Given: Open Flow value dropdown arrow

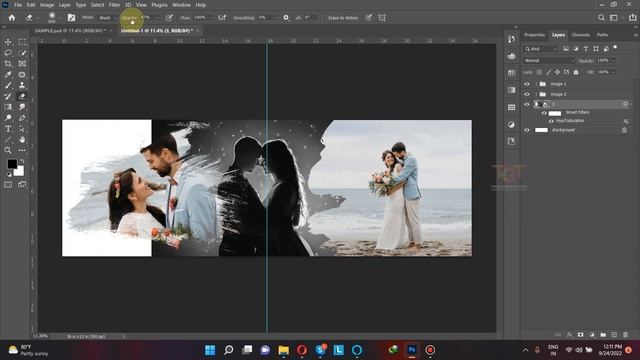Looking at the screenshot, I should pos(210,18).
